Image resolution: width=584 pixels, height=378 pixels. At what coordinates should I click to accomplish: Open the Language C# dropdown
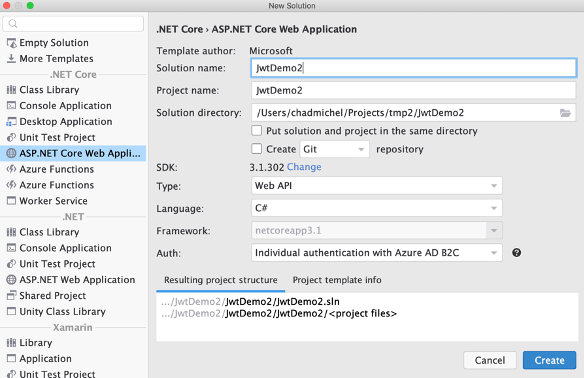click(x=377, y=208)
